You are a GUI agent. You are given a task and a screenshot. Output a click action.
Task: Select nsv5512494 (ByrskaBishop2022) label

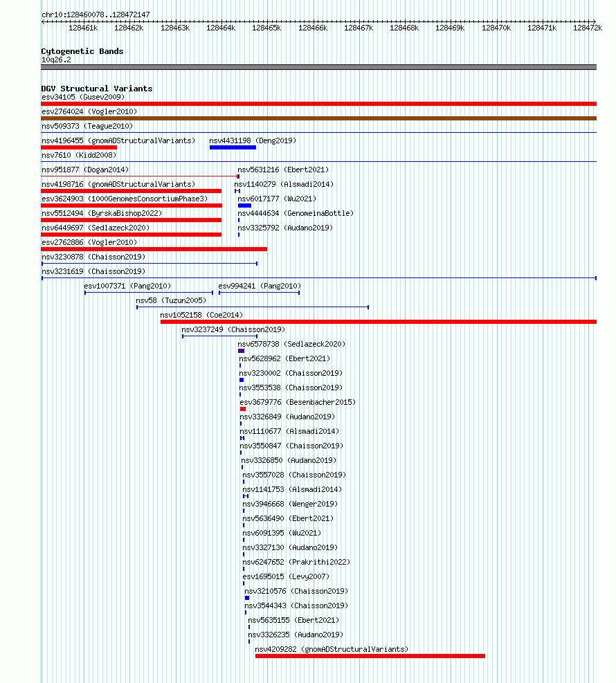(102, 213)
